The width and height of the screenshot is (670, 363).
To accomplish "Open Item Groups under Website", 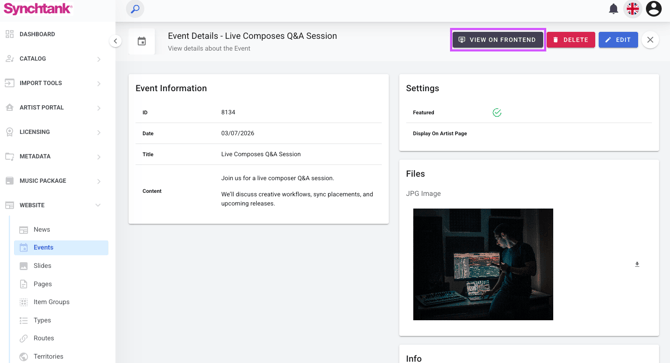I will [x=51, y=302].
